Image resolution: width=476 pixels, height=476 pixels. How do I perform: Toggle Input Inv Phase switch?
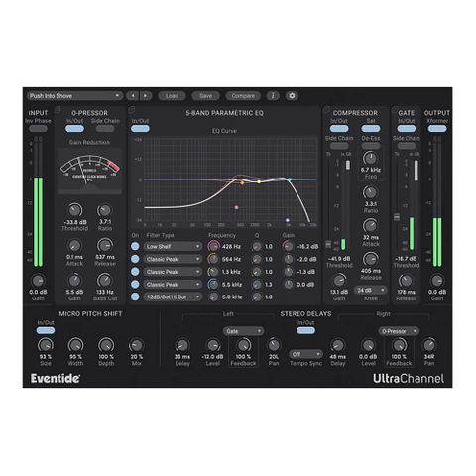(38, 129)
